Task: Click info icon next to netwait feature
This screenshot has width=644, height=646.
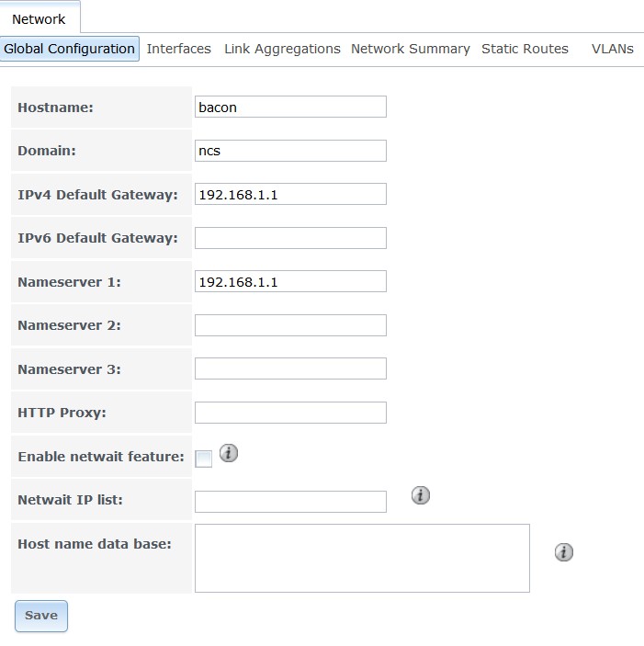Action: (x=230, y=453)
